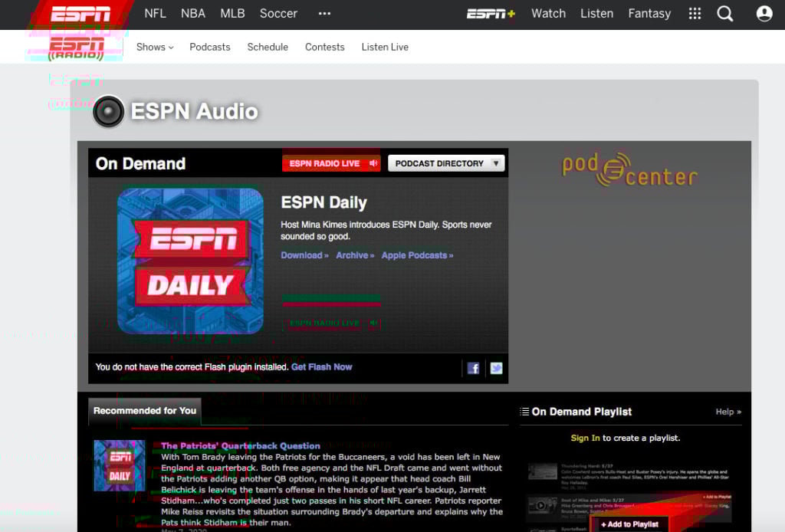Click the ESPN home logo
The width and height of the screenshot is (785, 532).
click(x=80, y=14)
